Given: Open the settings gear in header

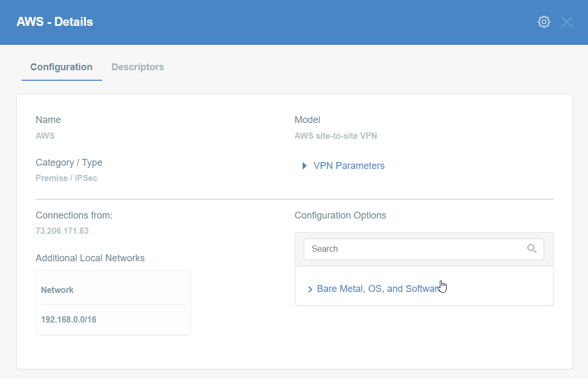Looking at the screenshot, I should point(544,22).
